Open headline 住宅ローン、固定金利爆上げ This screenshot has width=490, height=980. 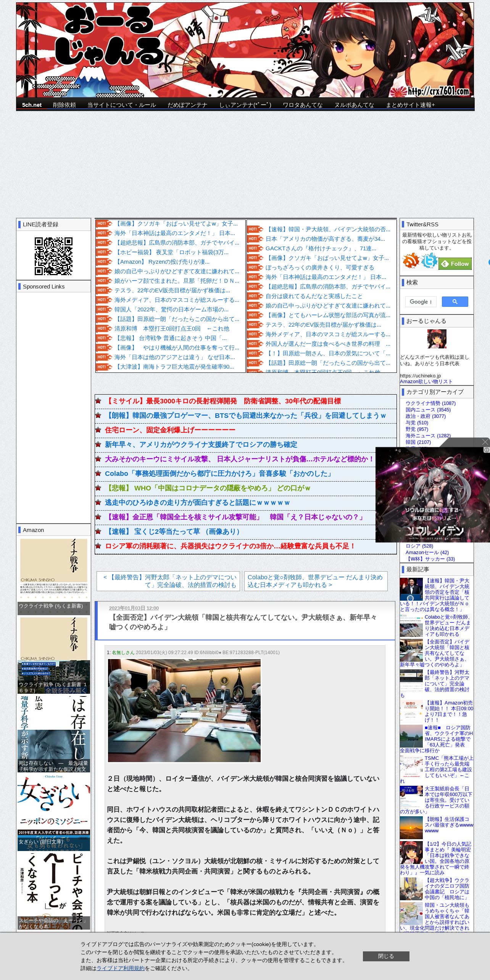coord(170,430)
